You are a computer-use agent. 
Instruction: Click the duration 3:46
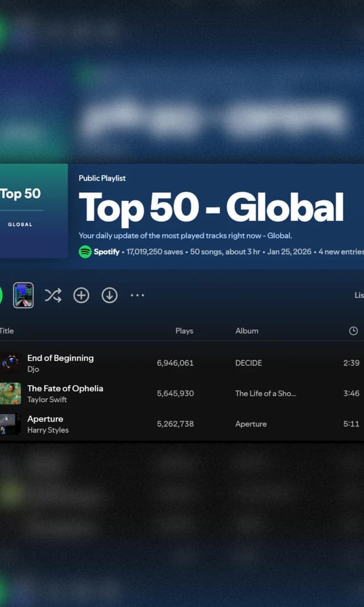pos(351,393)
